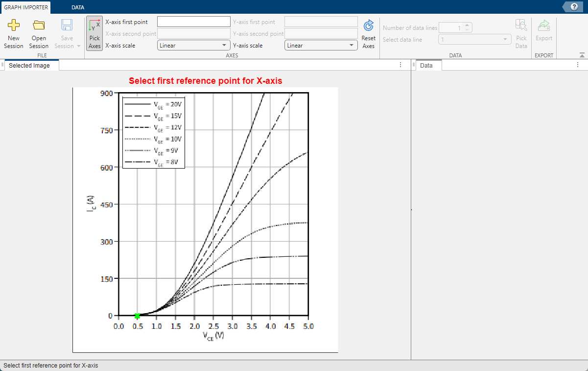Activate the Data panel tab
Screen dimensions: 588x371
426,65
